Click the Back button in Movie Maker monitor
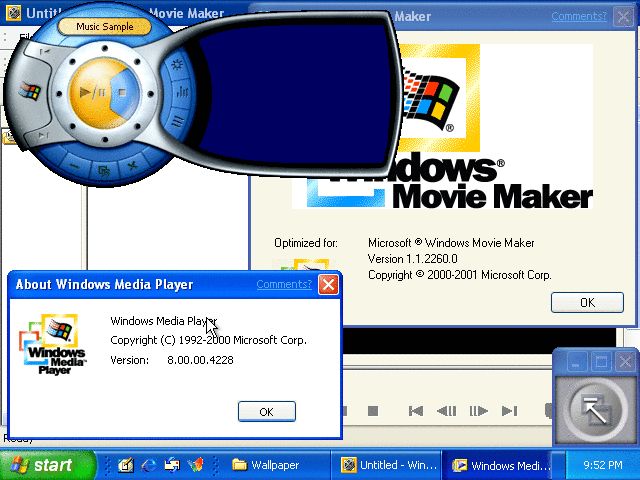The width and height of the screenshot is (640, 480). click(x=416, y=411)
